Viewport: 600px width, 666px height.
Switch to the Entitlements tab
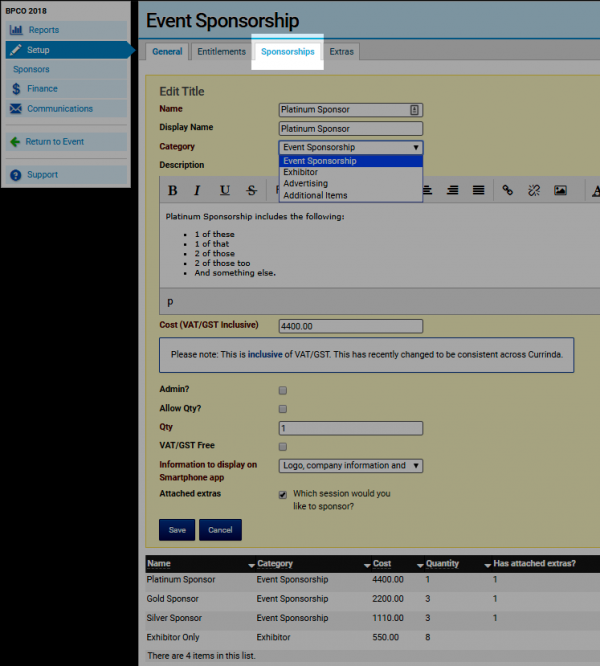pyautogui.click(x=221, y=52)
